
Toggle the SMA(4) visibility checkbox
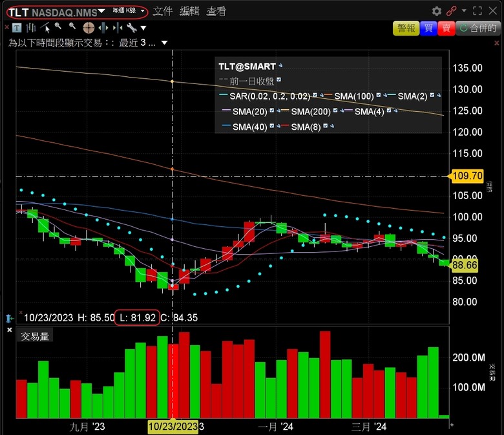tap(389, 111)
